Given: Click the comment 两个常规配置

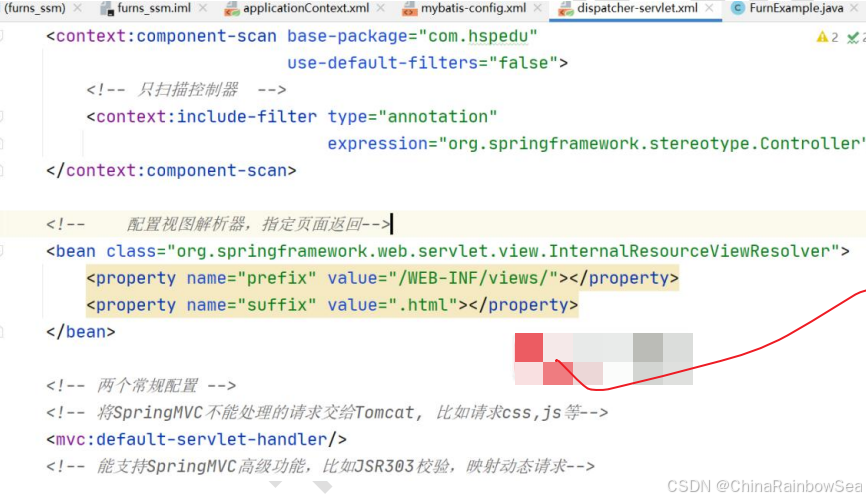Looking at the screenshot, I should 141,386.
